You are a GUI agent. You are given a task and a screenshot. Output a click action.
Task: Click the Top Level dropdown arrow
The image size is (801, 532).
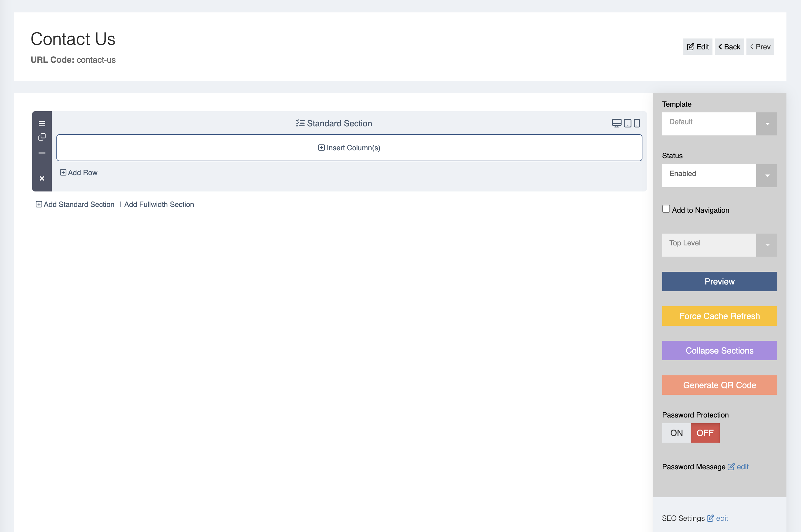(767, 245)
